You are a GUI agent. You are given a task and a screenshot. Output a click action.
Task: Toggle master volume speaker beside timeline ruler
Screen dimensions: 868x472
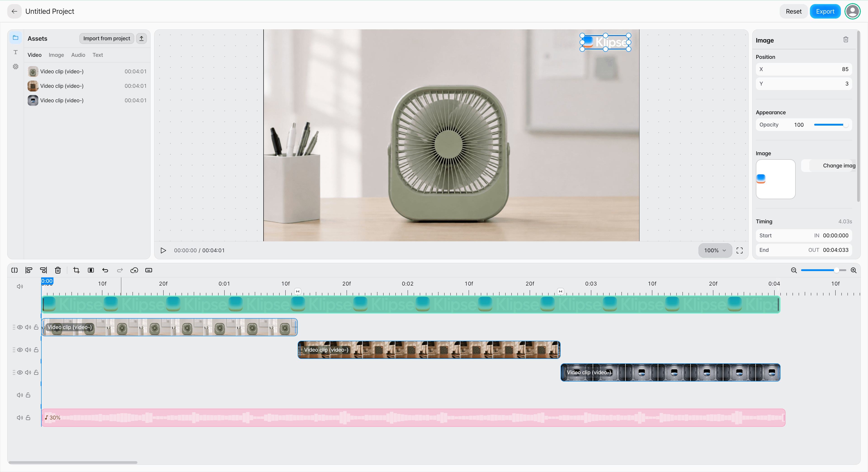tap(20, 286)
